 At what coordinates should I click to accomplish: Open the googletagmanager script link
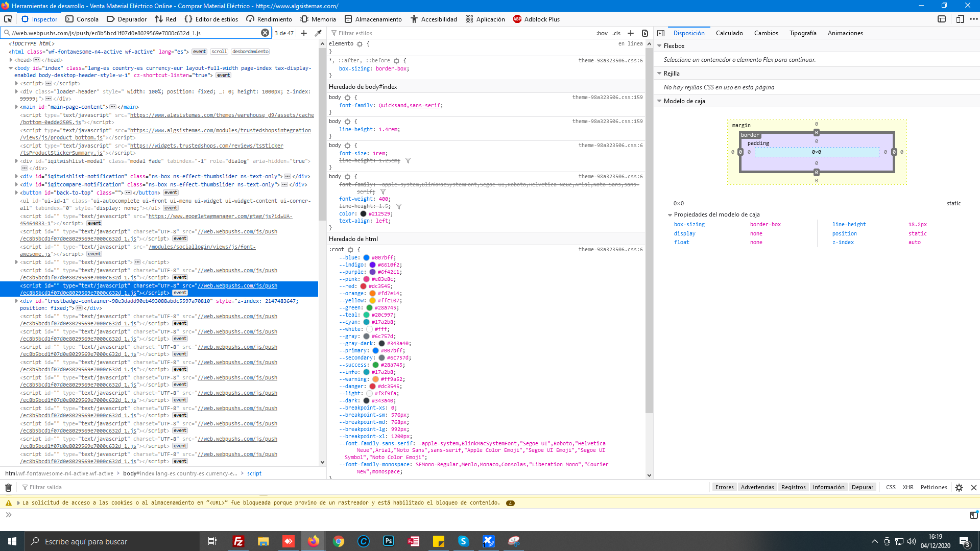(x=220, y=216)
